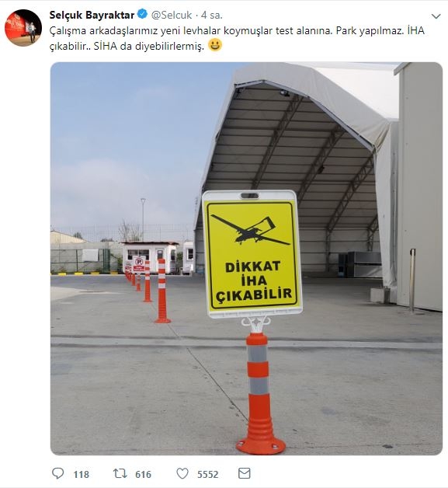Viewport: 448px width, 488px height.
Task: Click the 616 retweets count
Action: coord(143,474)
